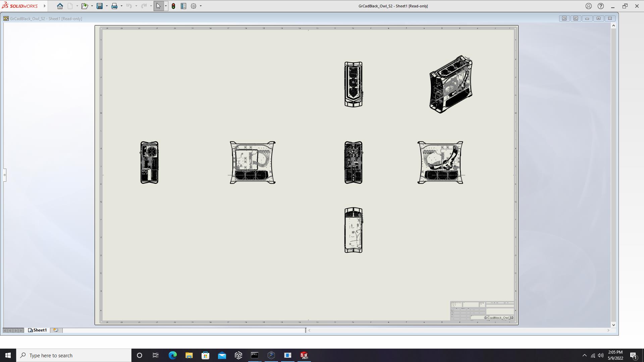Open the Help question mark icon
Screen dimensions: 644x362
tap(601, 6)
